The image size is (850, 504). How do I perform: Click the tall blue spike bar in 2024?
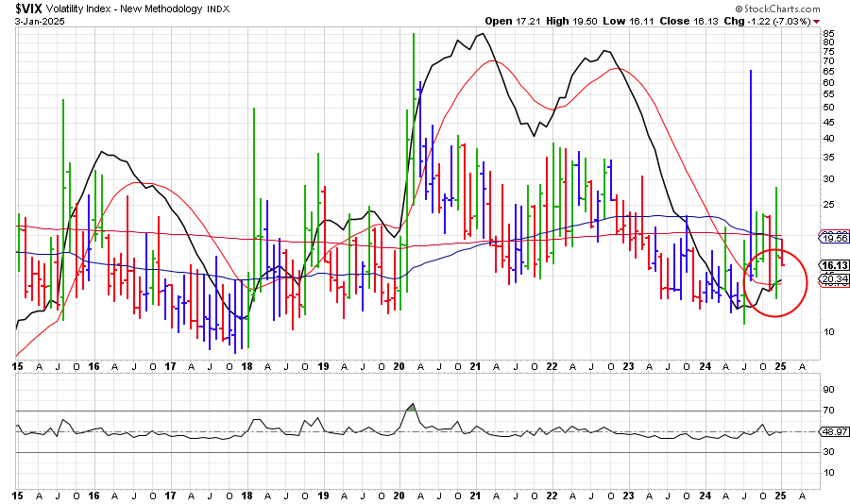click(x=751, y=142)
